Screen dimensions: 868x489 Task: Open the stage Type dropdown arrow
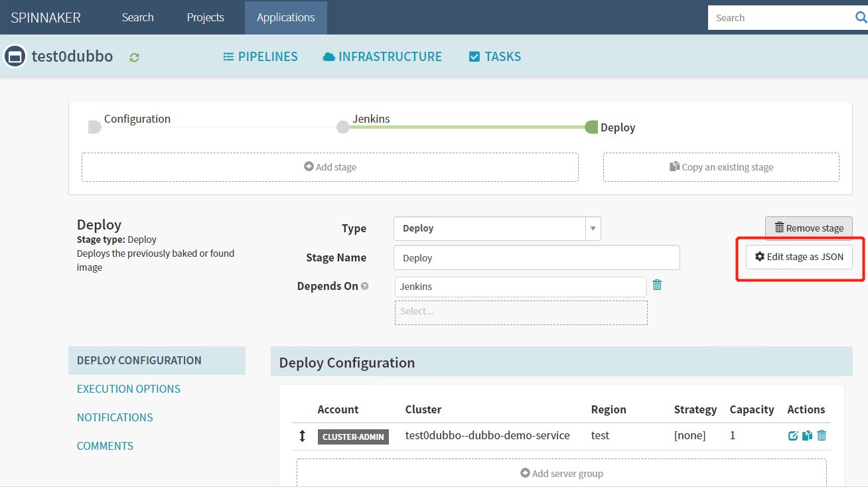pos(593,229)
